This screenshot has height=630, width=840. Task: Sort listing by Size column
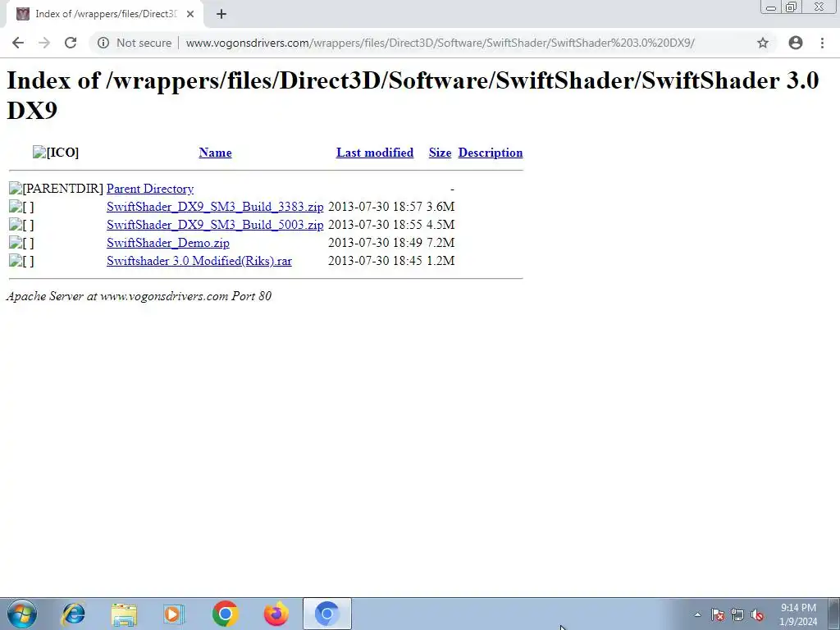pos(440,153)
